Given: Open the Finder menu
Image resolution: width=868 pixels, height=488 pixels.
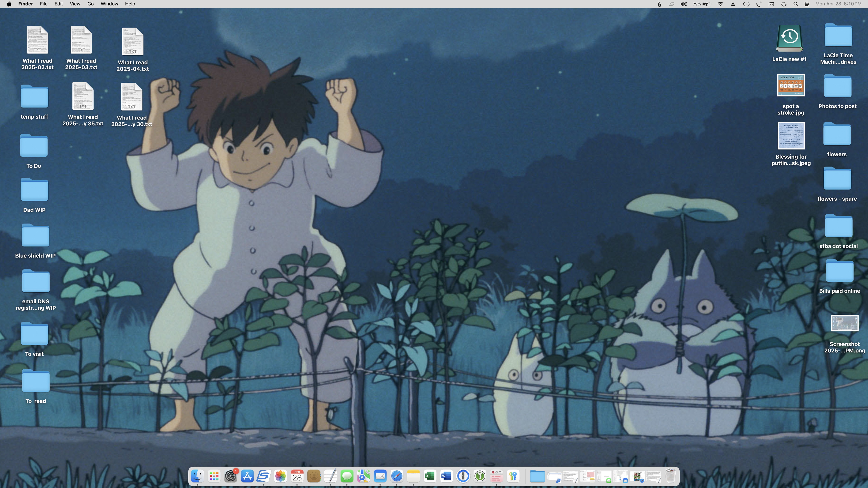Looking at the screenshot, I should tap(26, 4).
